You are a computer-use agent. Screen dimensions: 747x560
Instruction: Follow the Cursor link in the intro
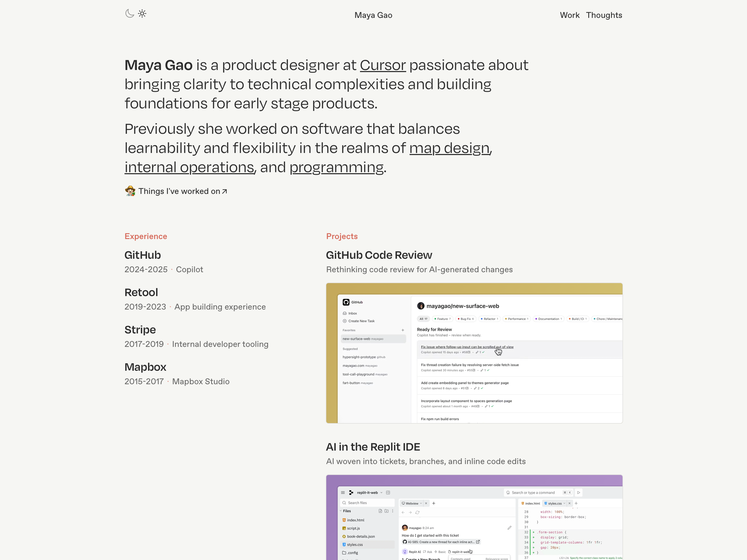[x=383, y=65]
